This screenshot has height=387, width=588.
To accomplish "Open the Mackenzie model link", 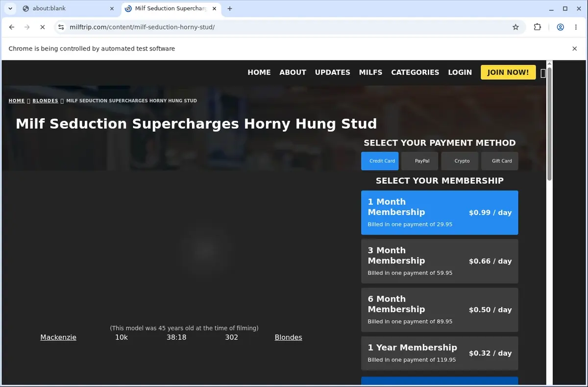I will click(58, 337).
